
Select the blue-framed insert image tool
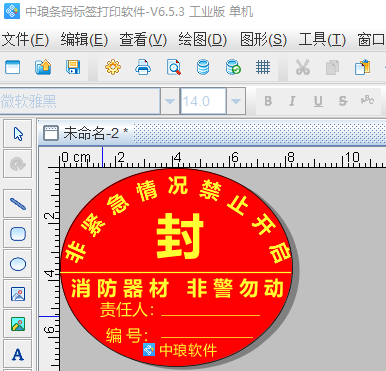[x=18, y=294]
